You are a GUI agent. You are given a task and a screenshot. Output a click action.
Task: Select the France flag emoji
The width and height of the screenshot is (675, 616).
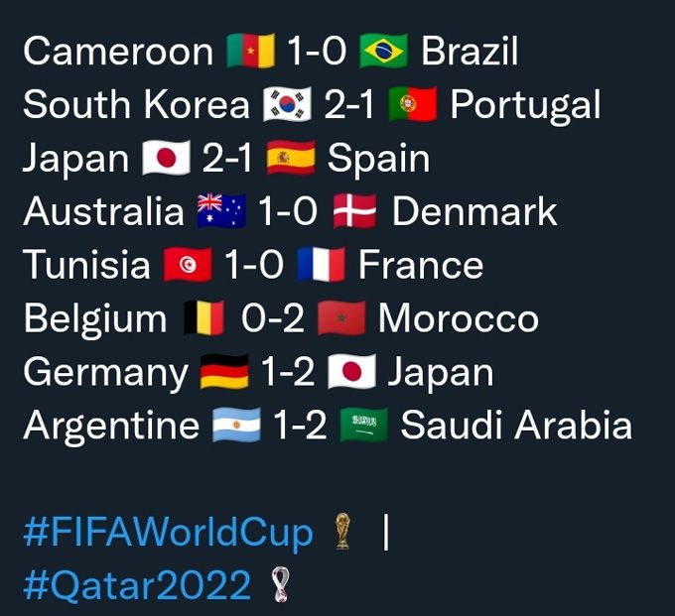click(x=322, y=265)
